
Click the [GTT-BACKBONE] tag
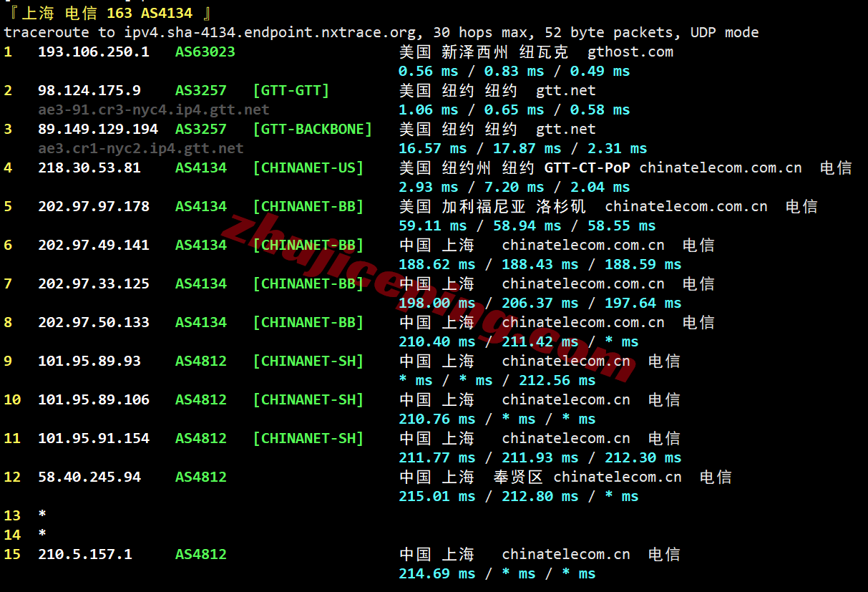tap(313, 129)
